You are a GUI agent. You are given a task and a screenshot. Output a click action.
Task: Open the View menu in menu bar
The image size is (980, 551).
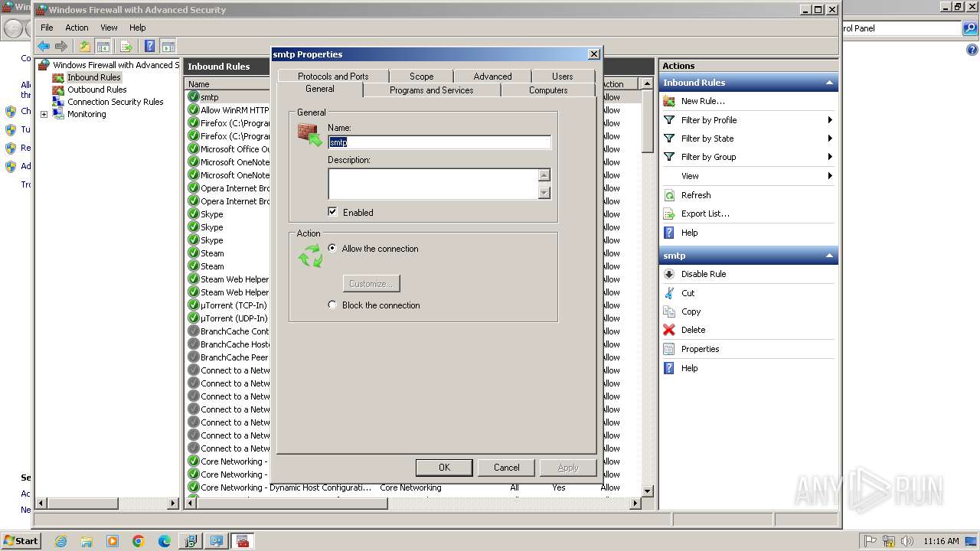[x=109, y=28]
